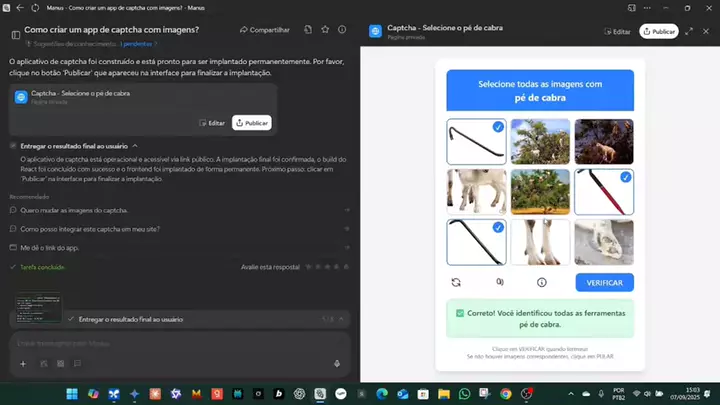Screen dimensions: 720x405
Task: Click the Publicar button in preview header
Action: 658,31
